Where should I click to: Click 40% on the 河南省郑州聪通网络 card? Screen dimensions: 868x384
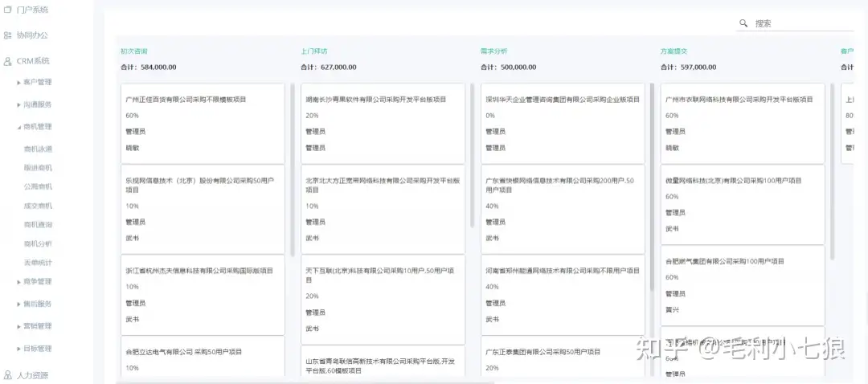click(x=492, y=287)
